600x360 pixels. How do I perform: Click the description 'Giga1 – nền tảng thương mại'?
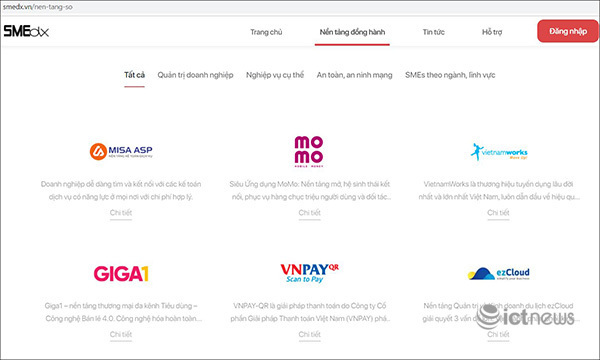[122, 312]
